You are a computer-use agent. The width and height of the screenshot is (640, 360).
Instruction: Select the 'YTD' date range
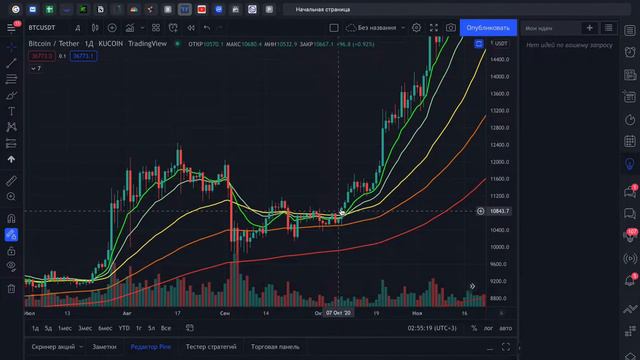(x=124, y=328)
